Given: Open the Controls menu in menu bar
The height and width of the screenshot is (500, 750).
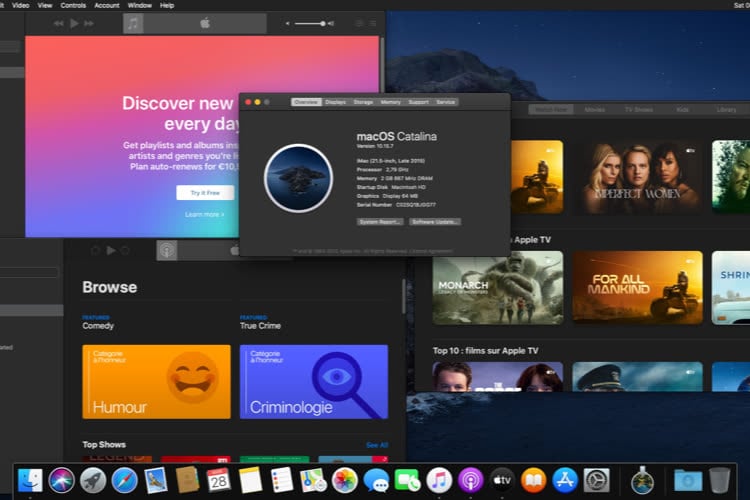Looking at the screenshot, I should click(73, 5).
